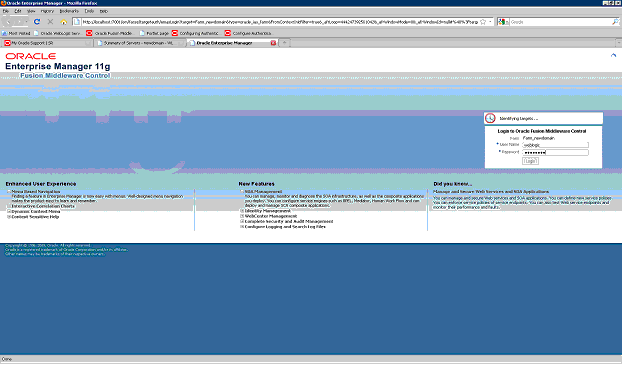This screenshot has height=366, width=625.
Task: Click in the User Name field
Action: (555, 145)
